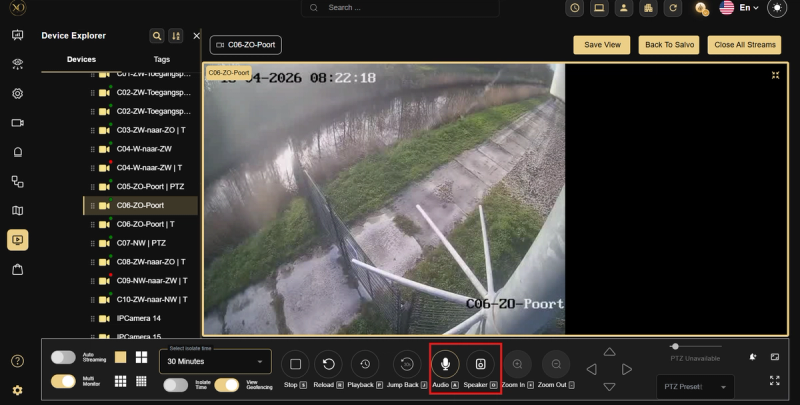Toggle the Multi Monitor switch
The width and height of the screenshot is (800, 405).
63,381
